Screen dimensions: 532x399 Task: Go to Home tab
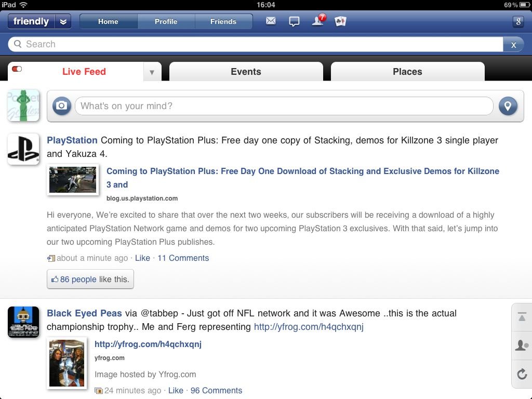click(108, 21)
